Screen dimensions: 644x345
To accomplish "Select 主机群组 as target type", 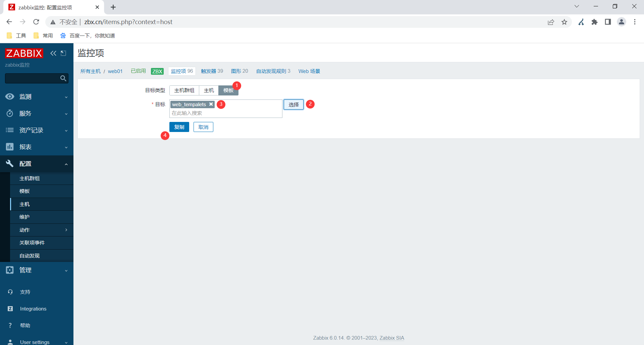I will pos(184,90).
